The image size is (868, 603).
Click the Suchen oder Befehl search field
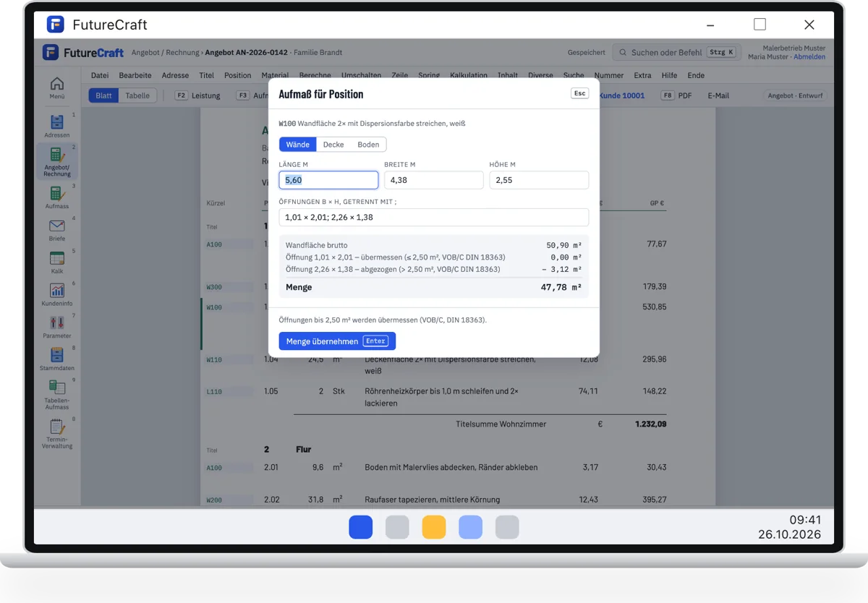[x=676, y=53]
